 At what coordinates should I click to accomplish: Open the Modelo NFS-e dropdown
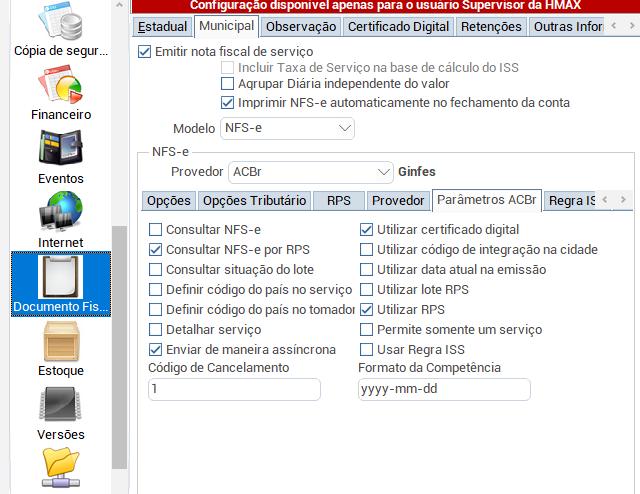pos(288,128)
